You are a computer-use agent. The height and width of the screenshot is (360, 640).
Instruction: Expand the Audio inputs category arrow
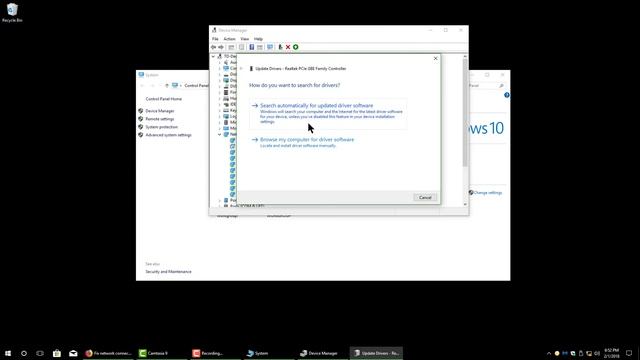pos(220,62)
